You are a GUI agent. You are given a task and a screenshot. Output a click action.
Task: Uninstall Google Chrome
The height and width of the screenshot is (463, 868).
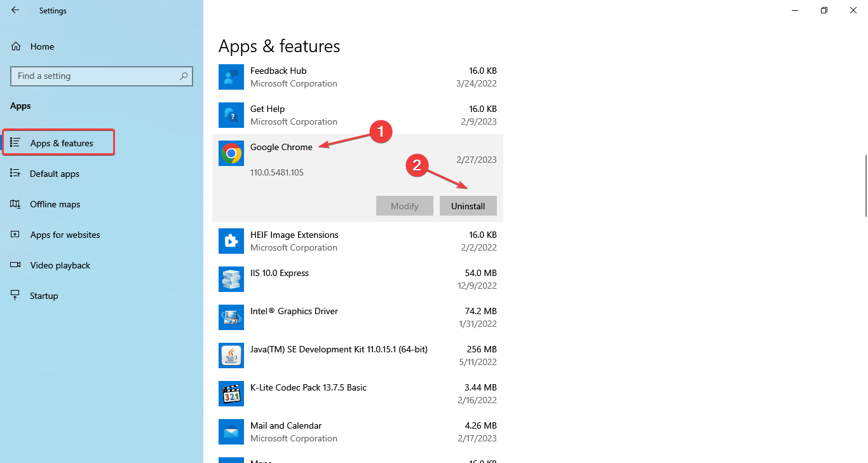coord(468,206)
